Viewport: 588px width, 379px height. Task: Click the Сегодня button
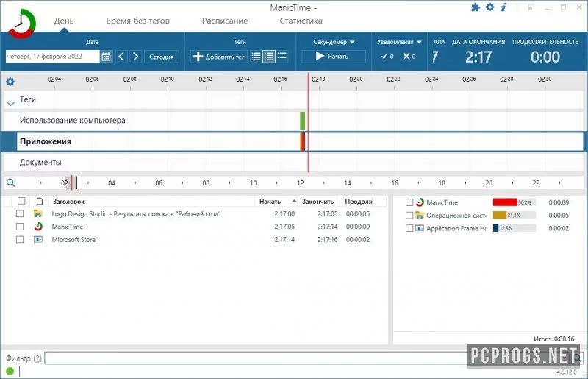pos(161,57)
